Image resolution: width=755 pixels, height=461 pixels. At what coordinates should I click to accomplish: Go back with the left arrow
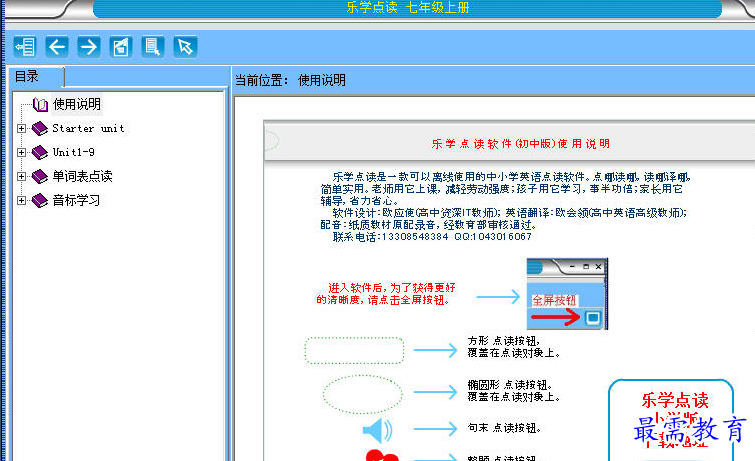click(57, 47)
